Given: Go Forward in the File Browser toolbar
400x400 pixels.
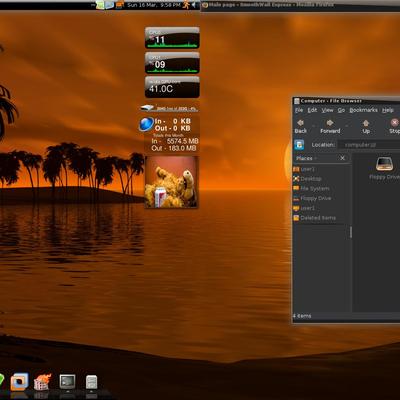Looking at the screenshot, I should pyautogui.click(x=330, y=127).
